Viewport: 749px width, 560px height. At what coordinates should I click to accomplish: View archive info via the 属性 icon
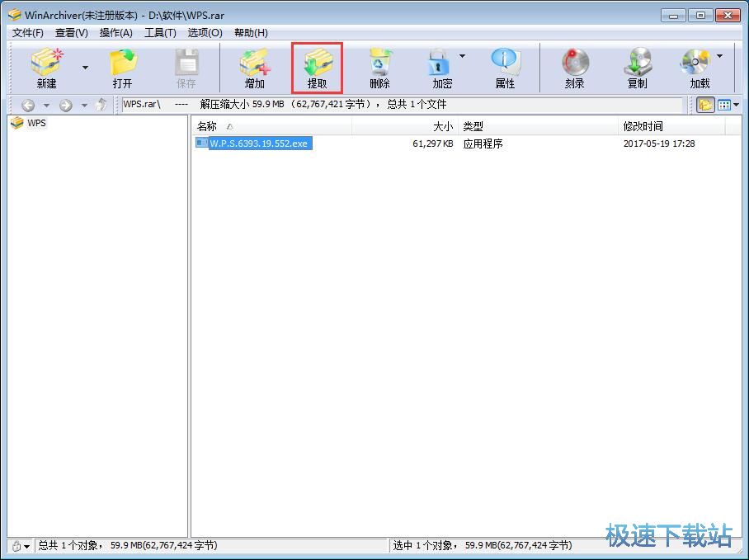504,64
